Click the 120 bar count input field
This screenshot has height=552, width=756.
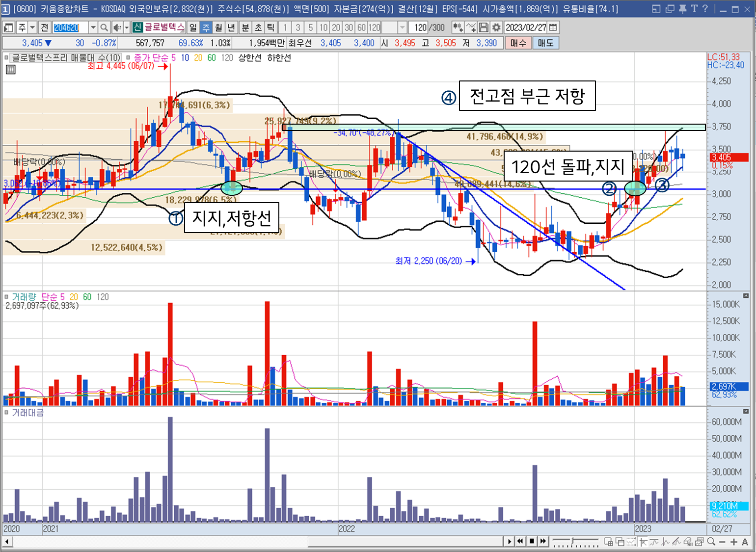[419, 27]
